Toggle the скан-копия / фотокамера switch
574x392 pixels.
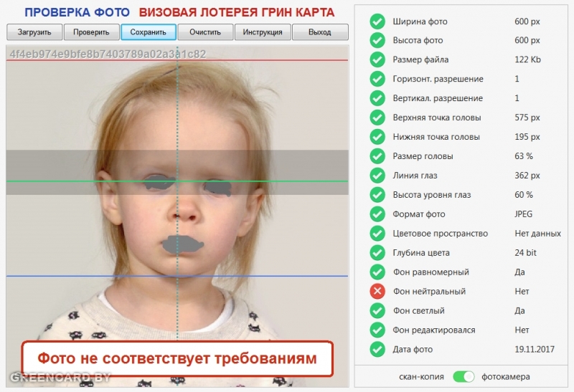(464, 377)
